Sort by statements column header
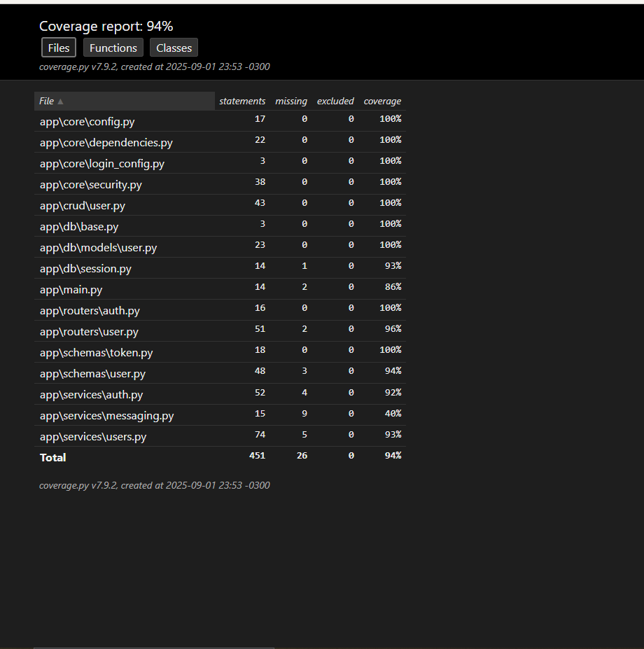The image size is (644, 649). click(x=242, y=102)
